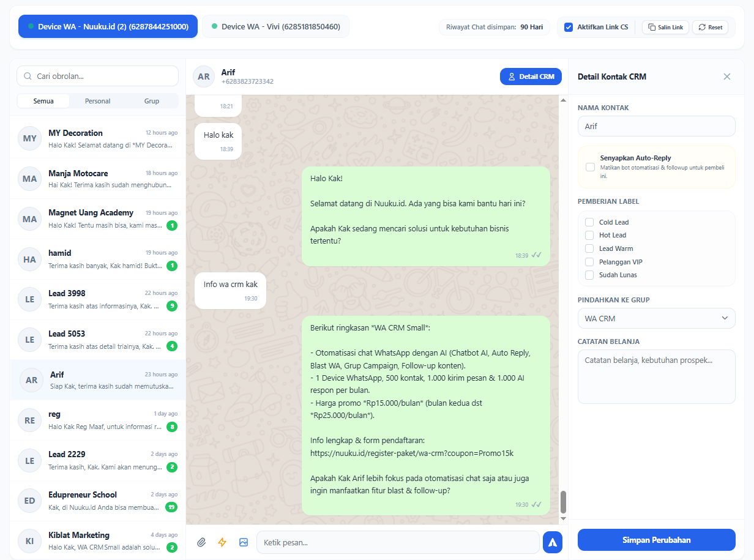Check the Cold Lead label

[x=589, y=222]
